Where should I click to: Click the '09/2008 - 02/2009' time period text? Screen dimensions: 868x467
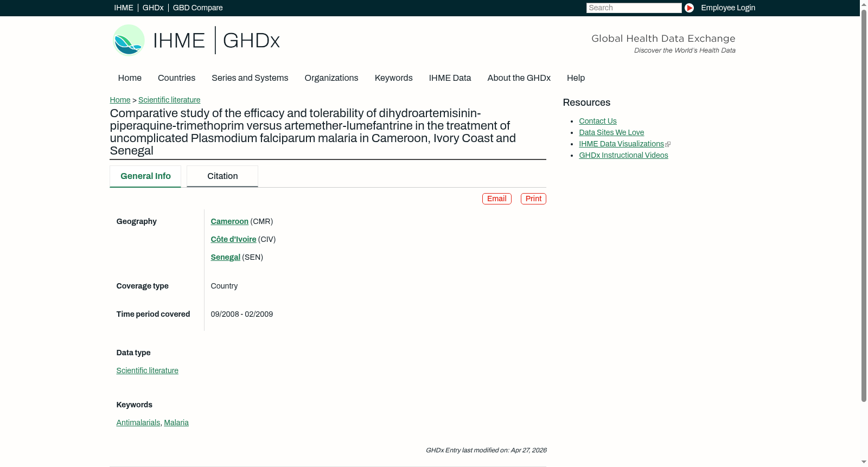[x=242, y=314]
